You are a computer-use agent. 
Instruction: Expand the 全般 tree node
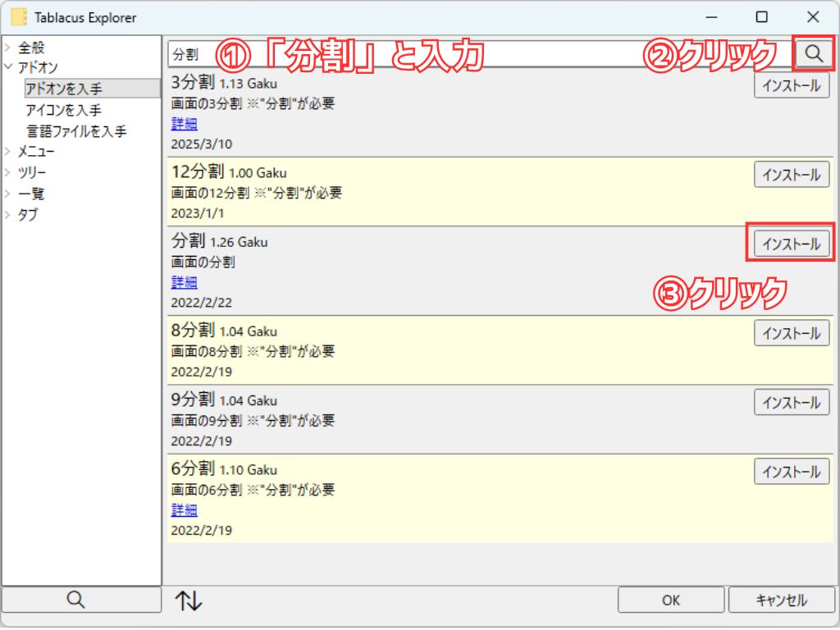(8, 48)
